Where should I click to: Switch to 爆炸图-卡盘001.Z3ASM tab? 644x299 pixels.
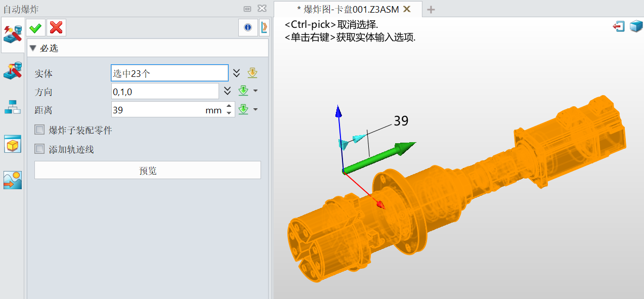click(x=347, y=9)
